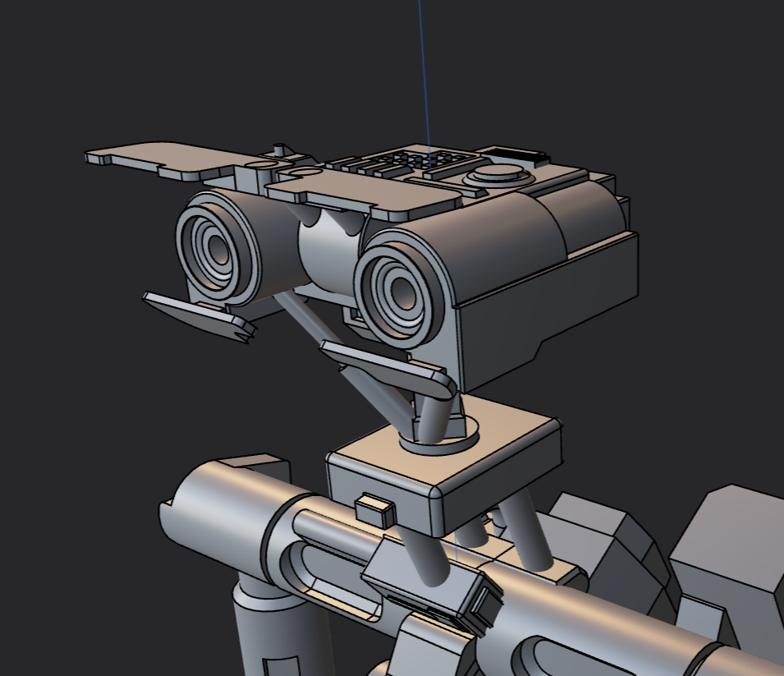This screenshot has width=784, height=676.
Task: Select the small raised tab on the neck block
Action: (375, 511)
